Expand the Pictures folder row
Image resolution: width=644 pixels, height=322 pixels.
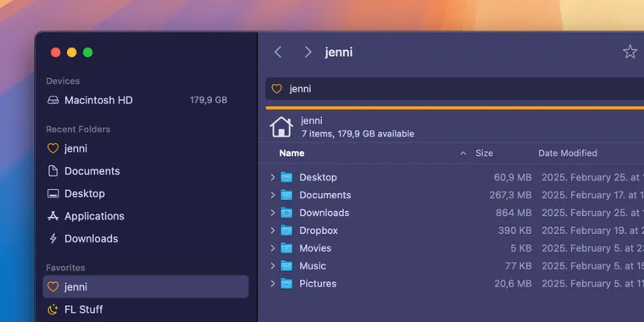(x=272, y=283)
